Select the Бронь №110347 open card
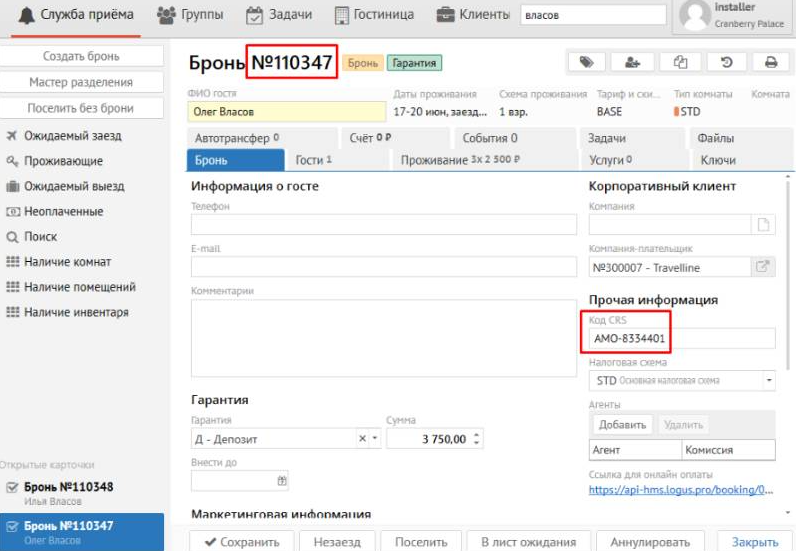The height and width of the screenshot is (551, 796). (68, 526)
